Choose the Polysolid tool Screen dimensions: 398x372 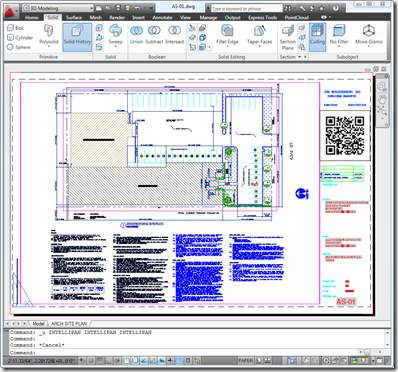click(x=49, y=35)
